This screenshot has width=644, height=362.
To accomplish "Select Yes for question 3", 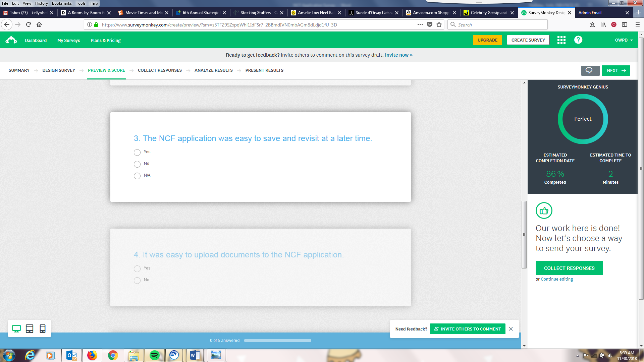I will 137,153.
